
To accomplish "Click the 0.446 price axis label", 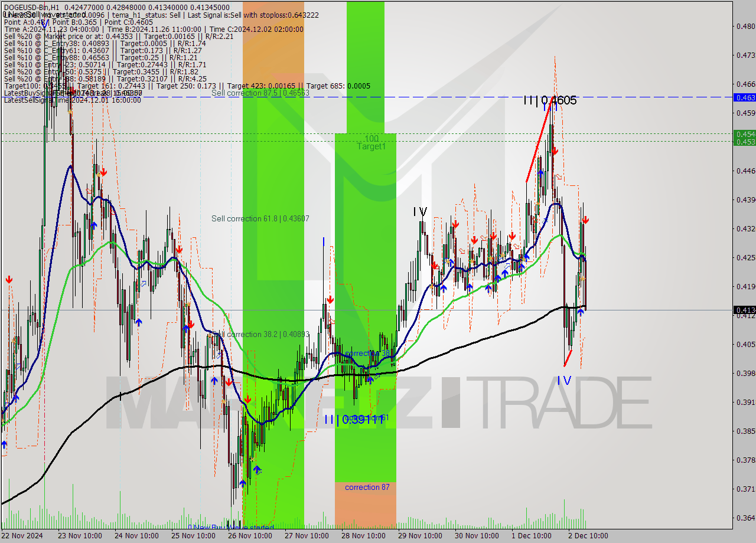I will click(745, 171).
